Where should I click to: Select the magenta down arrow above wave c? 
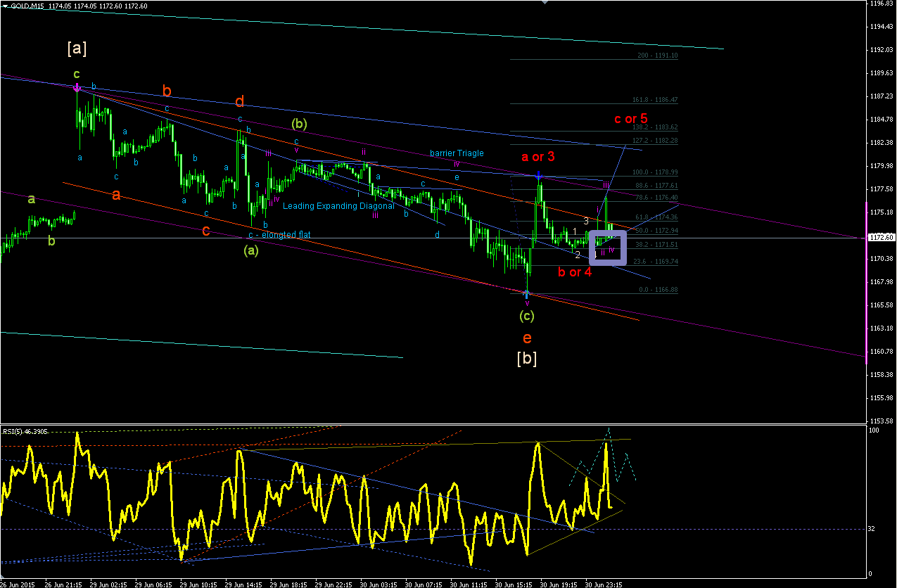point(76,87)
